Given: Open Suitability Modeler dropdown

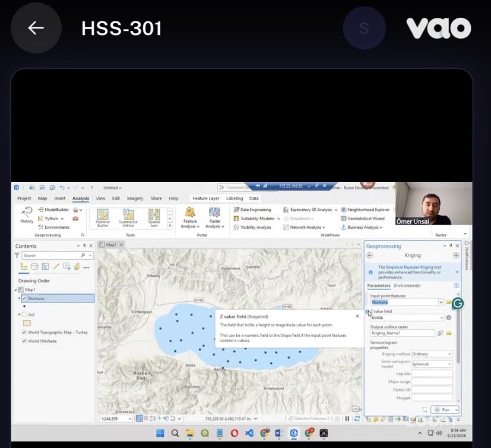Looking at the screenshot, I should pos(278,219).
